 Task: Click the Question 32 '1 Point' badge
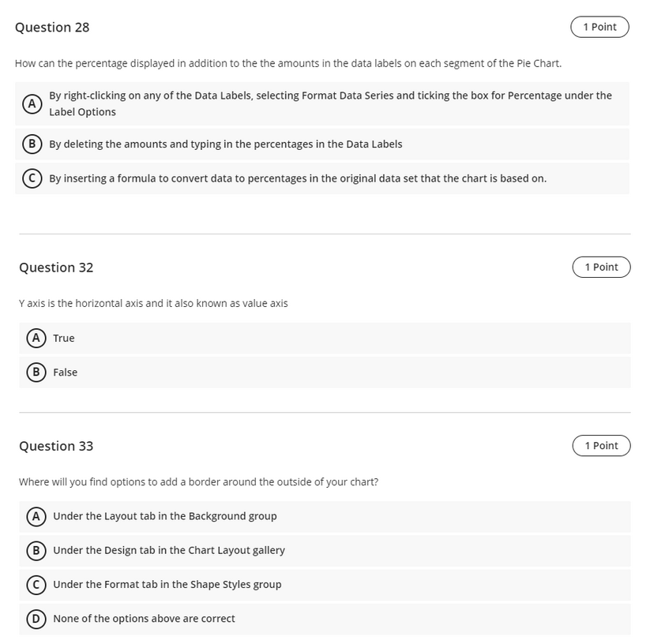[x=601, y=268]
